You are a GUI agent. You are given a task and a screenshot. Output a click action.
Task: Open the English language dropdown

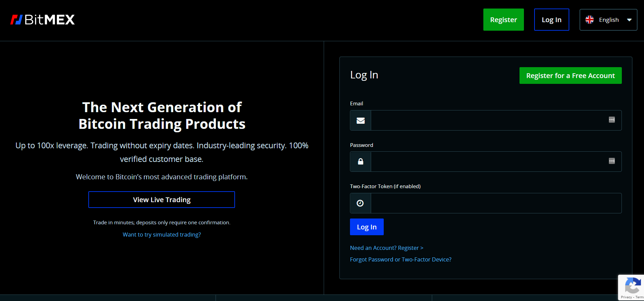coord(608,20)
